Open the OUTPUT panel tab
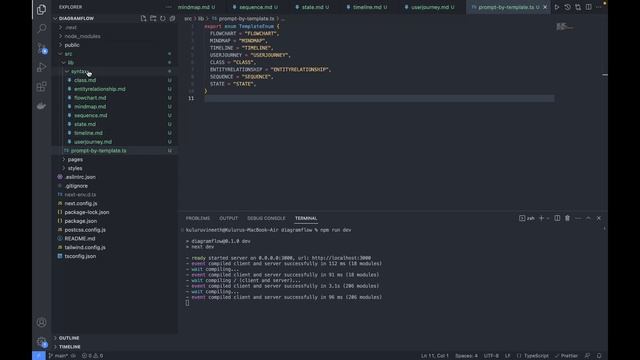This screenshot has width=640, height=360. coord(229,218)
